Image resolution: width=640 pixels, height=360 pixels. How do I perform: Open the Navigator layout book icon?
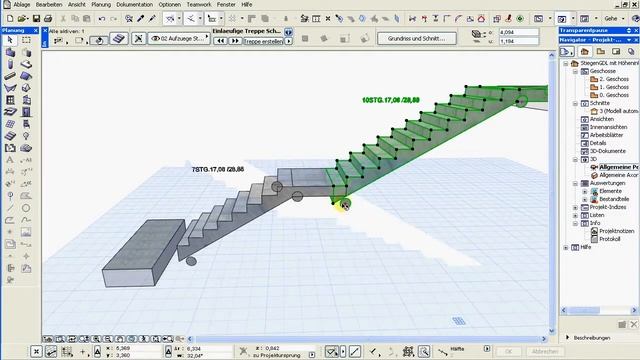[x=616, y=51]
